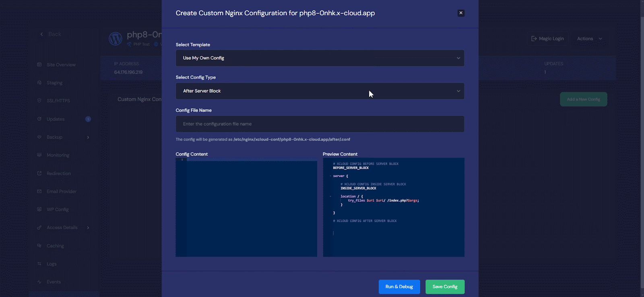Viewport: 644px width, 297px height.
Task: Open Staging in the sidebar
Action: click(x=54, y=83)
